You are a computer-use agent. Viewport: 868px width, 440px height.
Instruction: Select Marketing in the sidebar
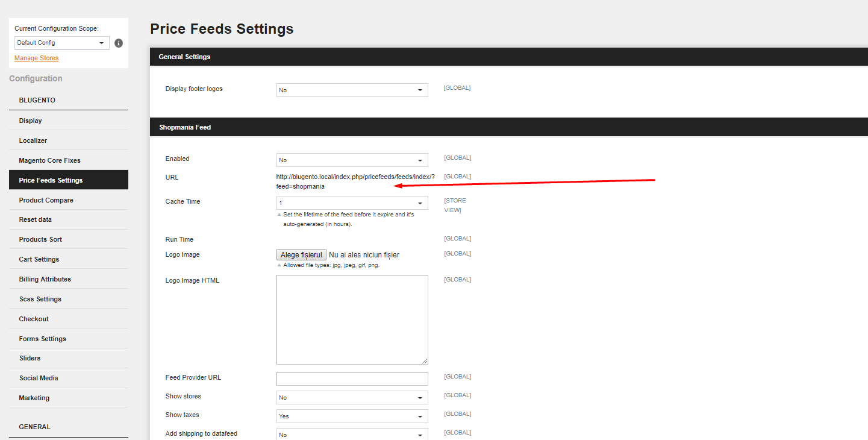(x=69, y=398)
